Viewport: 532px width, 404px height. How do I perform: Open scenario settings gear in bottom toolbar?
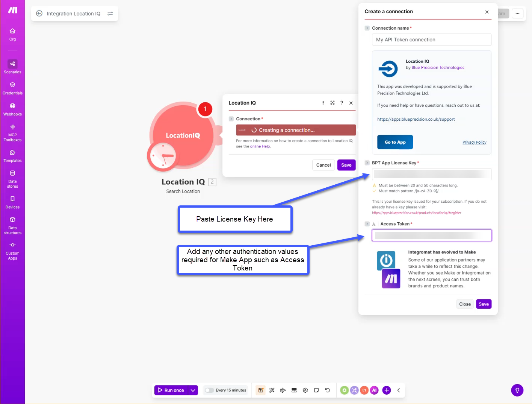305,390
